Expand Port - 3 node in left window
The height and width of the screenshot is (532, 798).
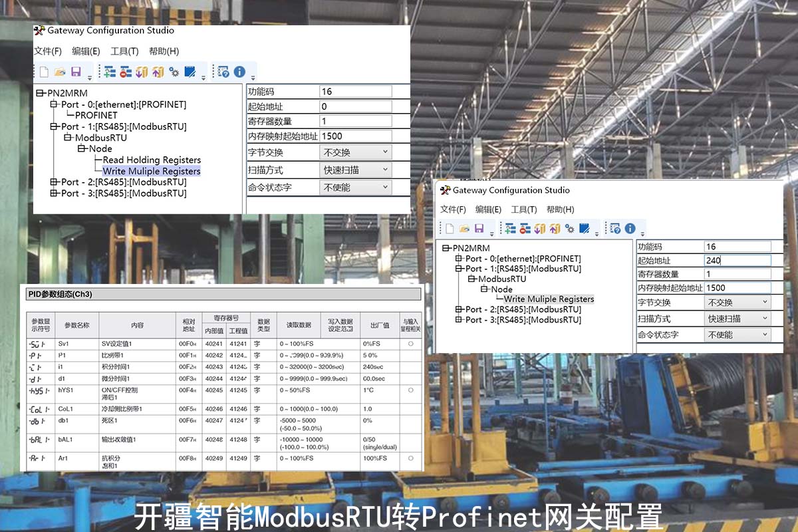pos(54,194)
